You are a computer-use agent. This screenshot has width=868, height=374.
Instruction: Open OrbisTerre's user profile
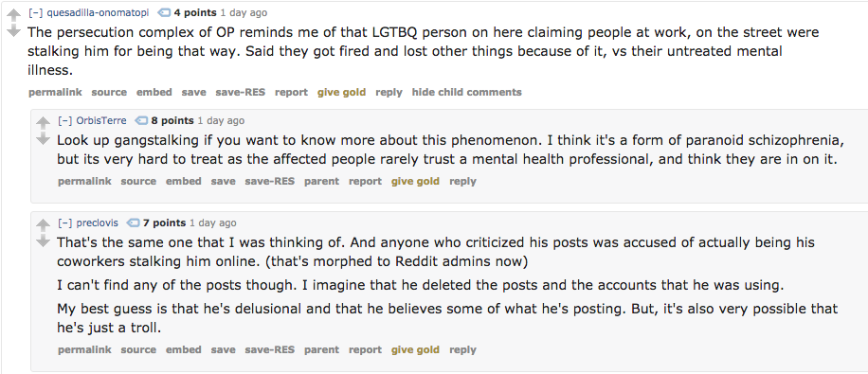tap(101, 120)
